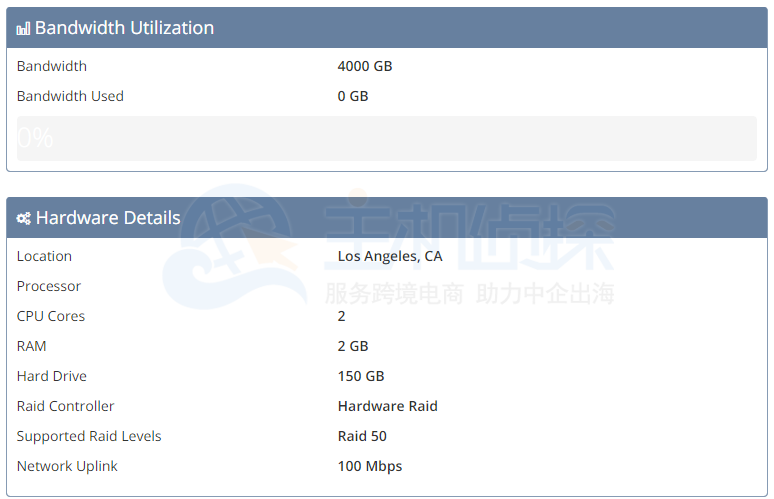
Task: Click the bar chart icon beside Bandwidth Utilization
Action: [23, 29]
